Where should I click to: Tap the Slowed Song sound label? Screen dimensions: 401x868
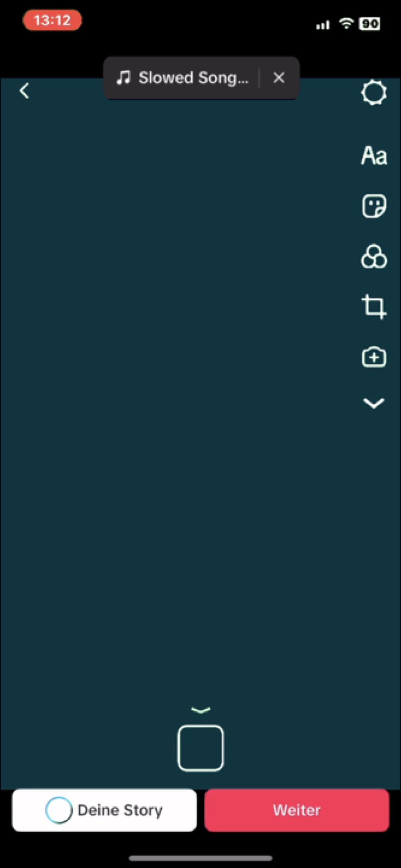click(193, 78)
